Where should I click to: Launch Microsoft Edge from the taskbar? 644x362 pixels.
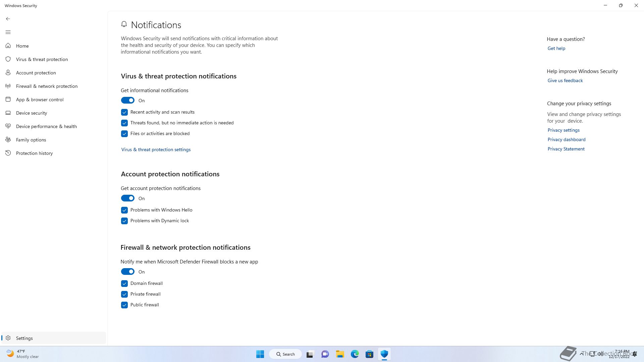pos(355,354)
